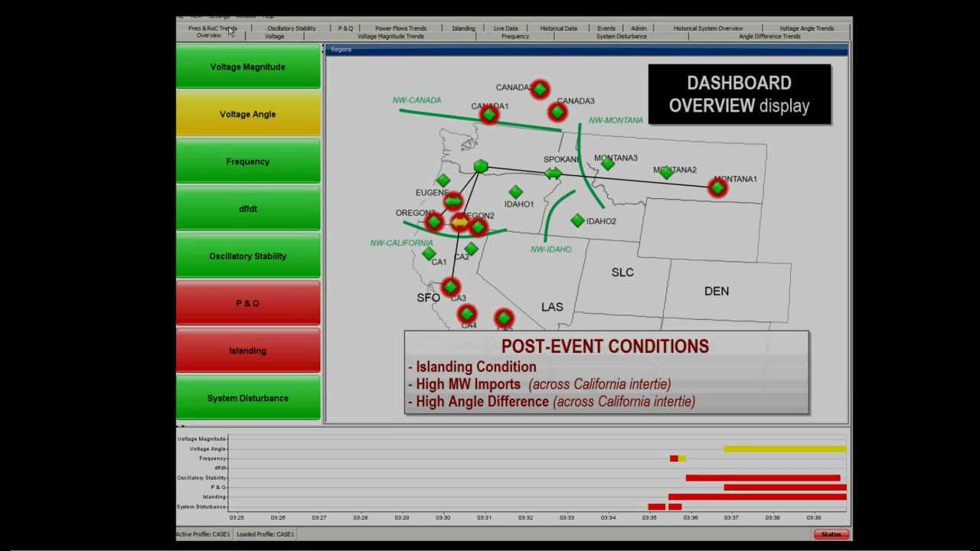Open the Historical System Overview tab
Screen dimensions: 980x551
[x=708, y=28]
